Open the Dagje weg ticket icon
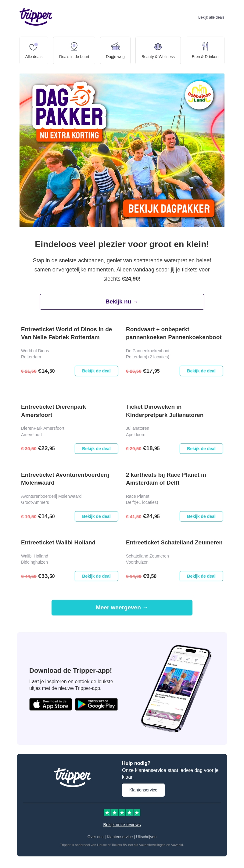 click(x=115, y=46)
